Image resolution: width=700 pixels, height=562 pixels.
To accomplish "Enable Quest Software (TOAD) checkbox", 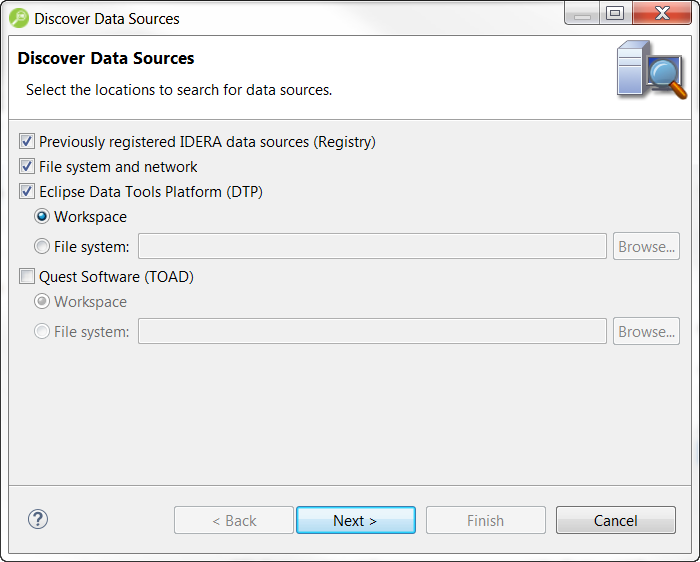I will pyautogui.click(x=27, y=277).
